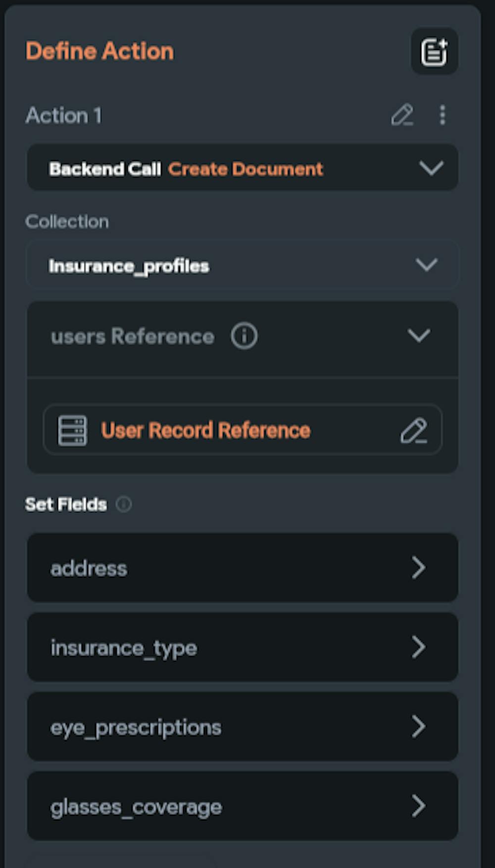The width and height of the screenshot is (495, 868).
Task: Click the info icon next to users Reference
Action: tap(244, 336)
